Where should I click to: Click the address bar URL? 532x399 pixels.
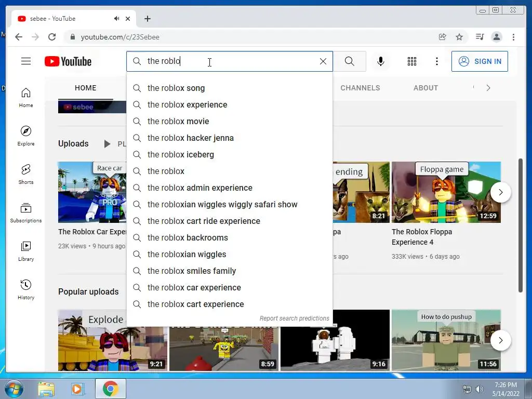120,37
